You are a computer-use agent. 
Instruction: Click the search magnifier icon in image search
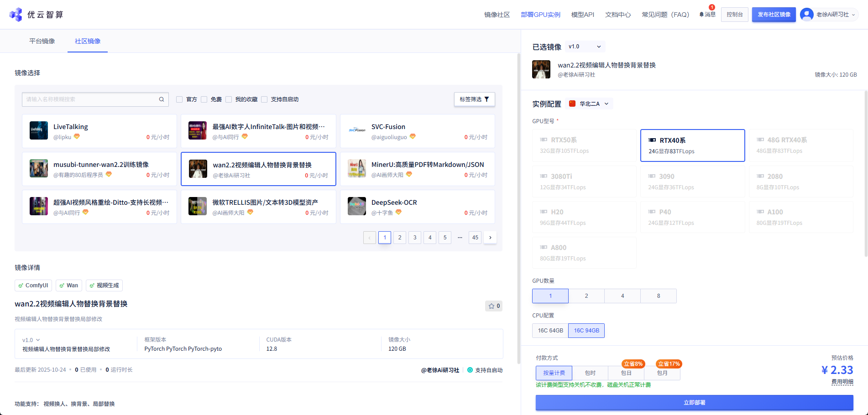162,99
